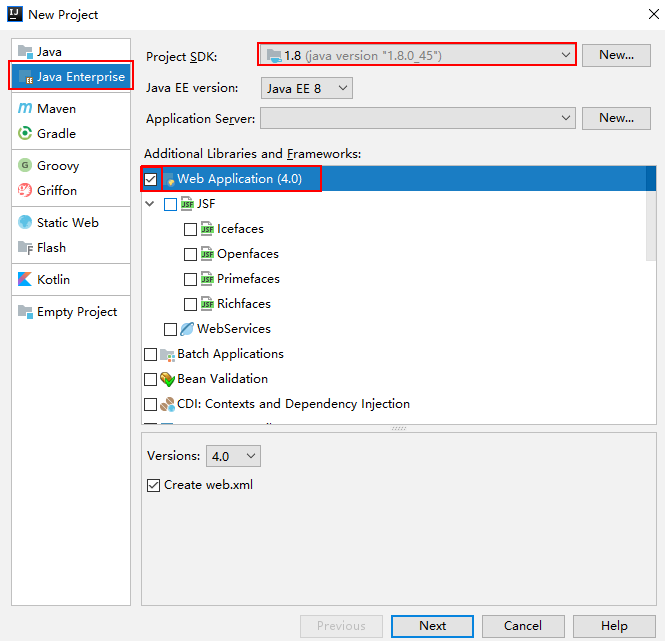Screen dimensions: 665x641
Task: Click the Primefaces JSF icon
Action: pos(207,279)
